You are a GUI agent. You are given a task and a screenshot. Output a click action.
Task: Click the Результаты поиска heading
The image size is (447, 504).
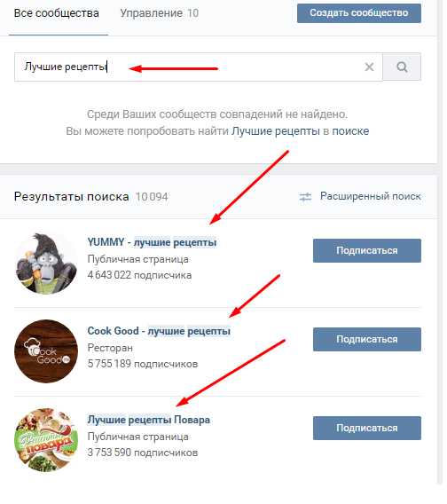click(x=72, y=196)
